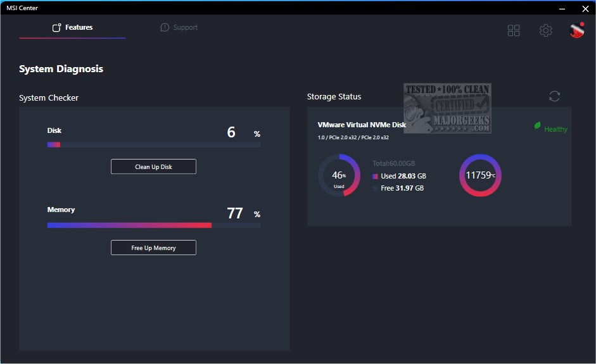Click the Disk usage progress bar
This screenshot has height=364, width=596.
click(x=153, y=145)
